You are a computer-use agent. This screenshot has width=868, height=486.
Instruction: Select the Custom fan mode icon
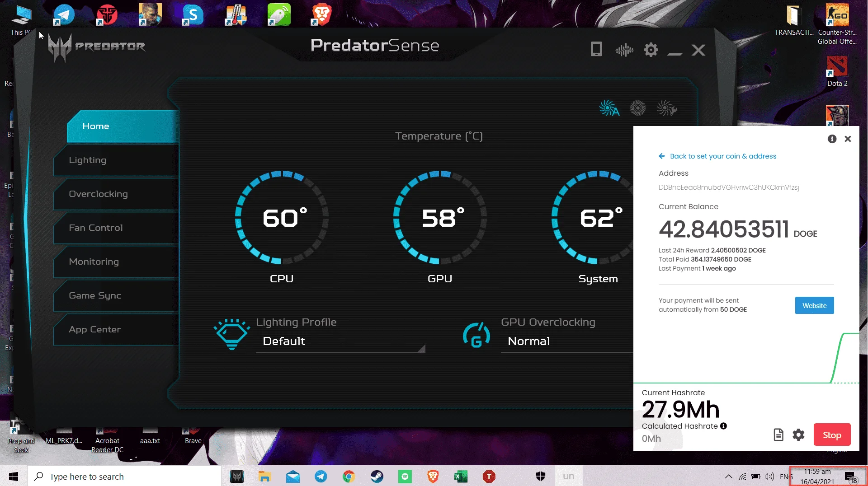[666, 108]
